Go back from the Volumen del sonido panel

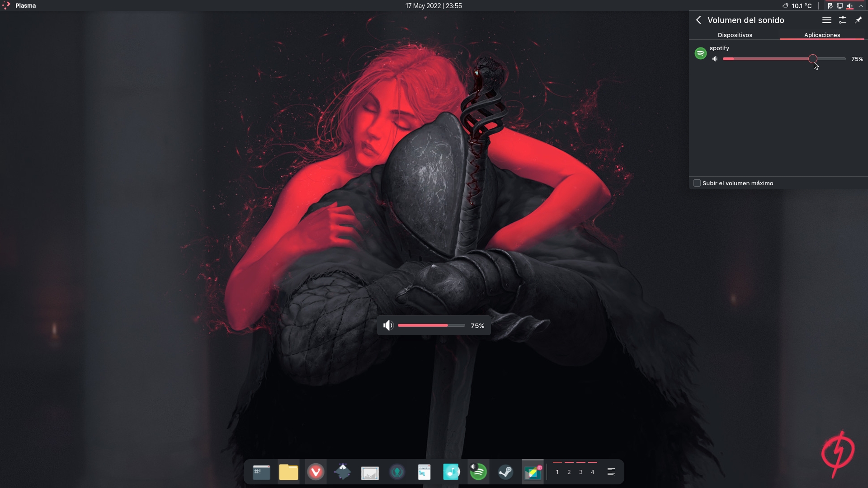click(698, 20)
